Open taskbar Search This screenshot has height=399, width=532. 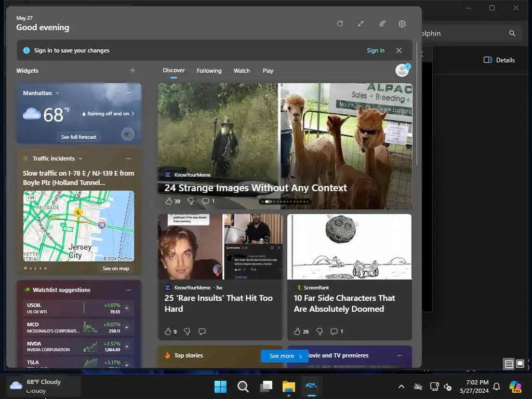tap(243, 387)
